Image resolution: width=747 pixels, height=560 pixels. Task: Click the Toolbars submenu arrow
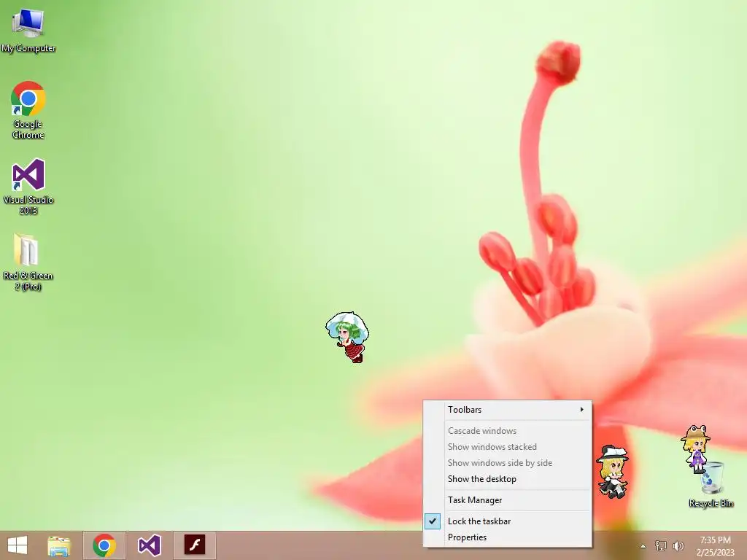581,410
